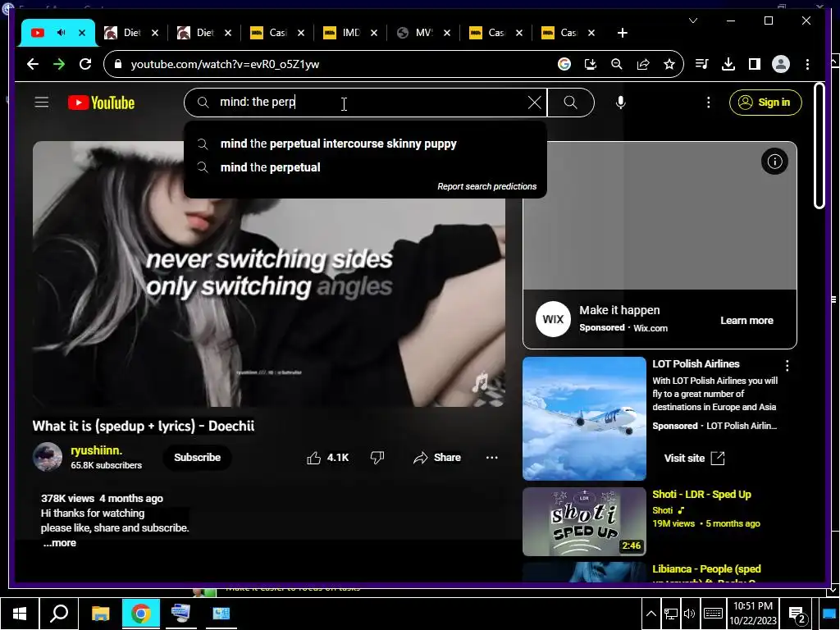Open taskbar clock 10:51 PM
The image size is (840, 630).
point(752,614)
